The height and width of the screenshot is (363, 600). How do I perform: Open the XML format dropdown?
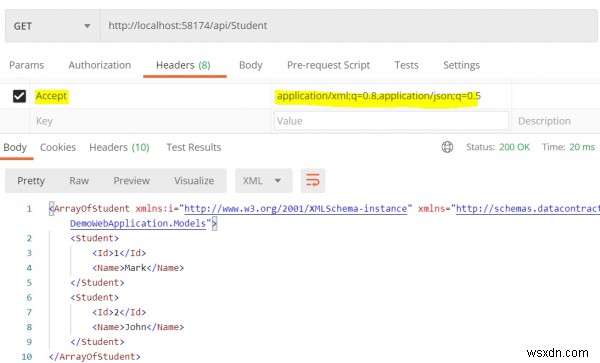tap(264, 181)
